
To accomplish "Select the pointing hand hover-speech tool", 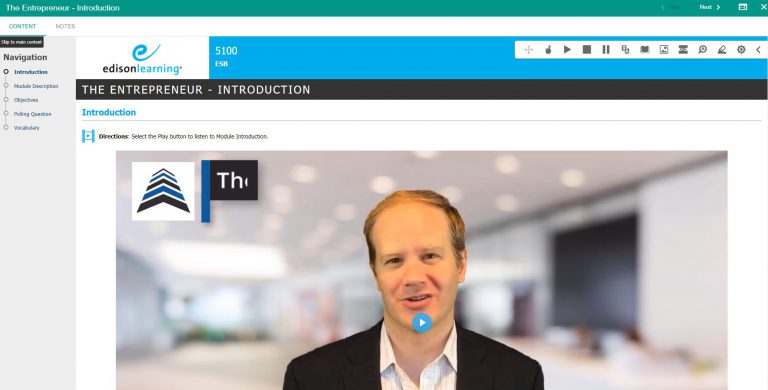I will 548,49.
